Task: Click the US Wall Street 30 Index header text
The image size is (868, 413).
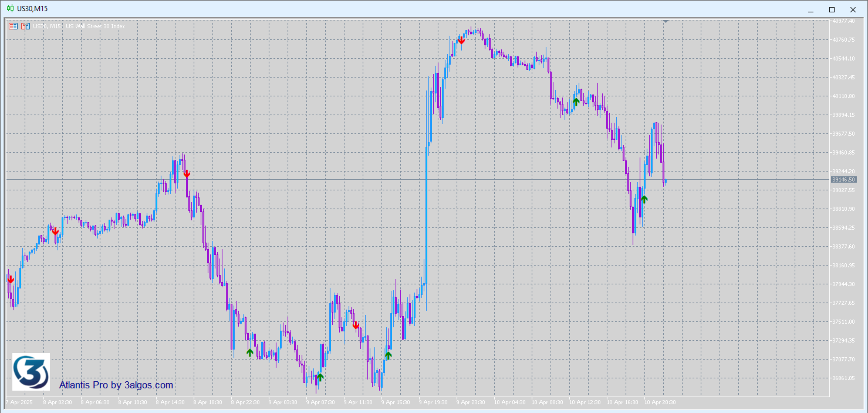Action: coord(95,26)
